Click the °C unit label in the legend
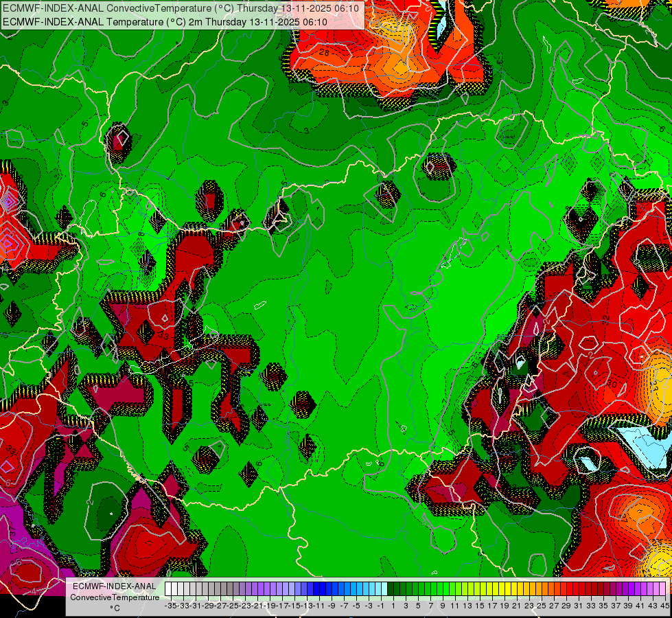 pyautogui.click(x=115, y=608)
